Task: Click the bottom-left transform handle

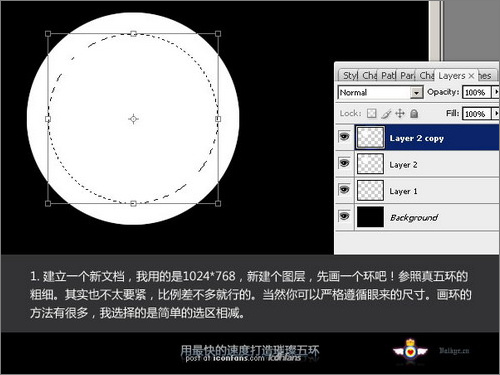Action: pyautogui.click(x=48, y=203)
